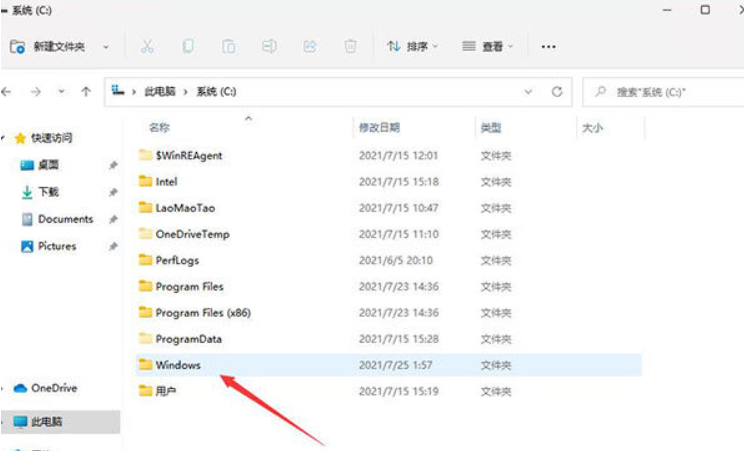
Task: Select the Windows folder
Action: (x=389, y=365)
